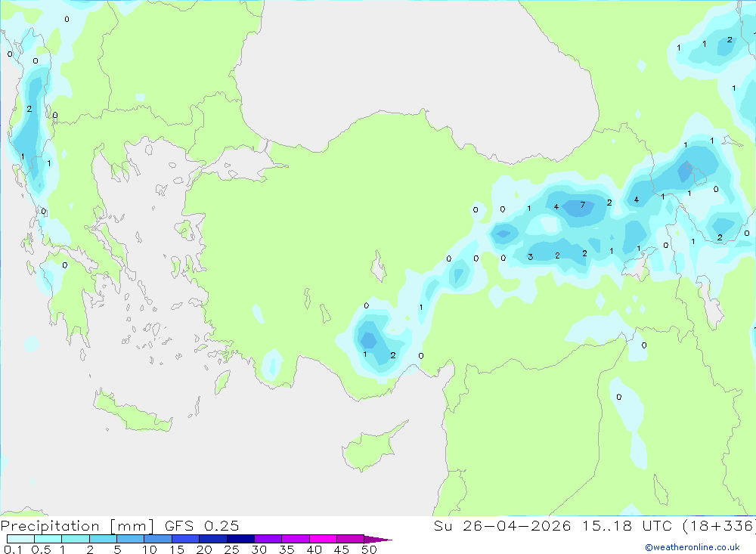The image size is (756, 554).
Task: Click the 35–40 mm legend color swatch
Action: point(296,539)
